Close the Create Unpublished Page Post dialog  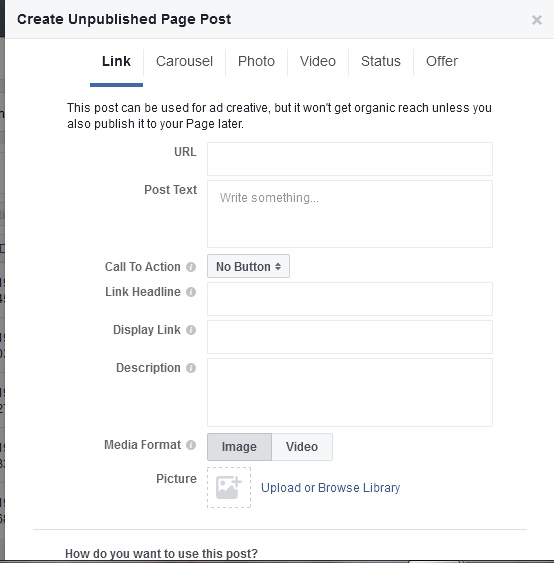click(537, 20)
